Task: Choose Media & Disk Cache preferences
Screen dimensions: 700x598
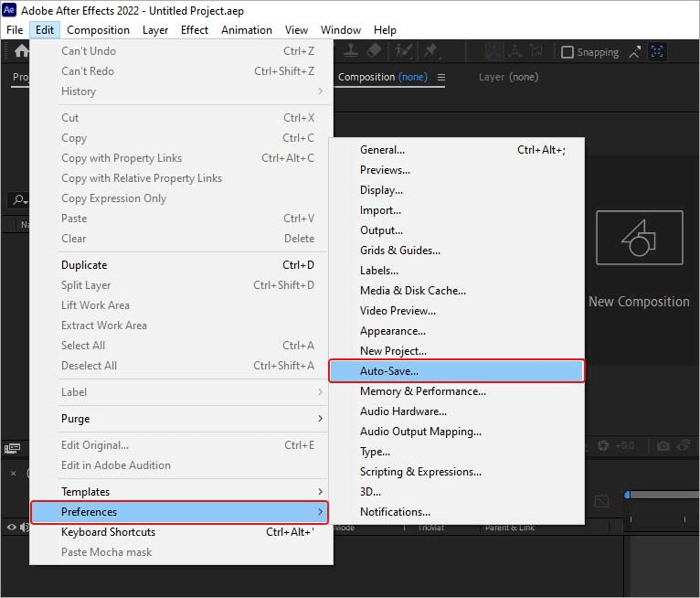Action: coord(413,291)
